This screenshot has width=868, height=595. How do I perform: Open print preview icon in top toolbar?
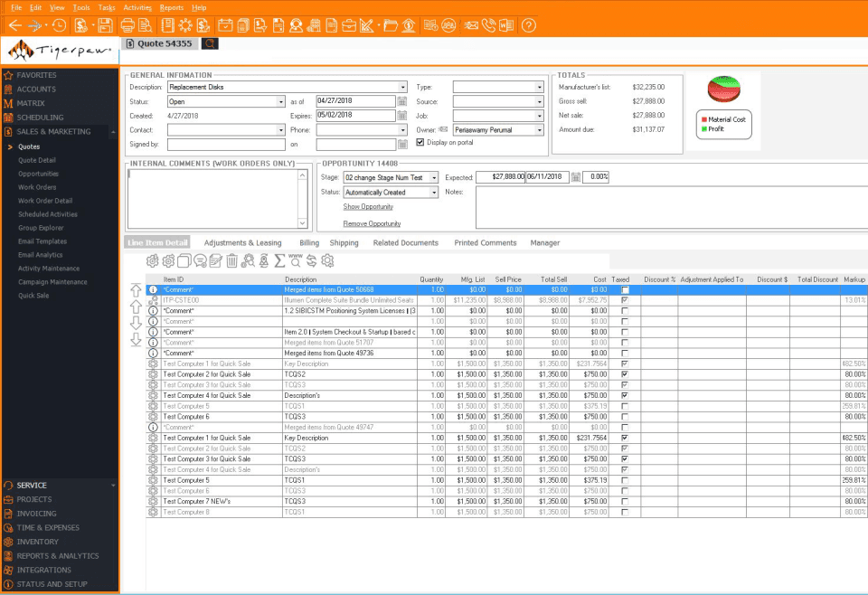(145, 25)
